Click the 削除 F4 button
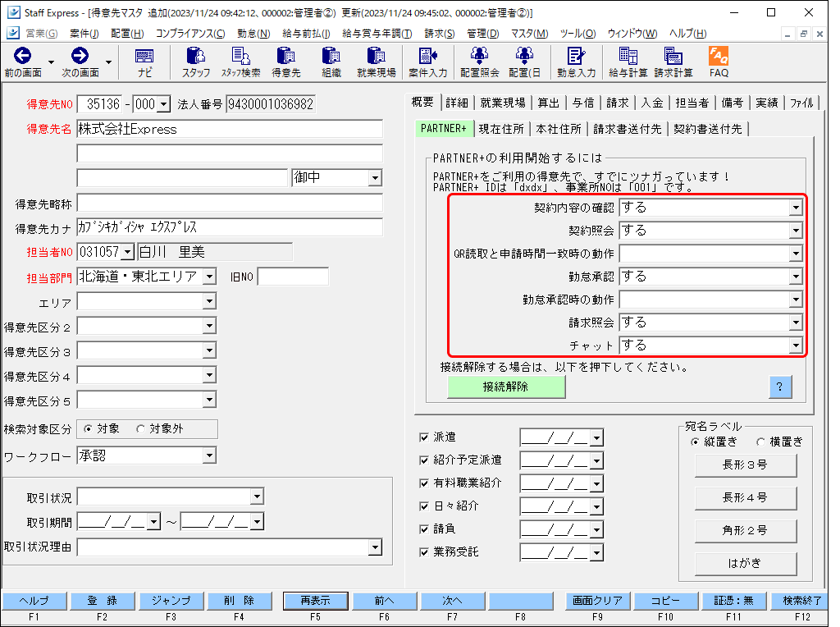 [239, 601]
